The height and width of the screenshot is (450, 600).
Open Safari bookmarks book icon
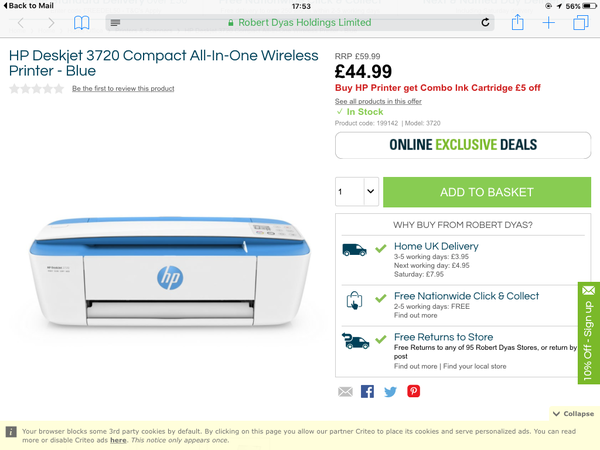(x=82, y=23)
